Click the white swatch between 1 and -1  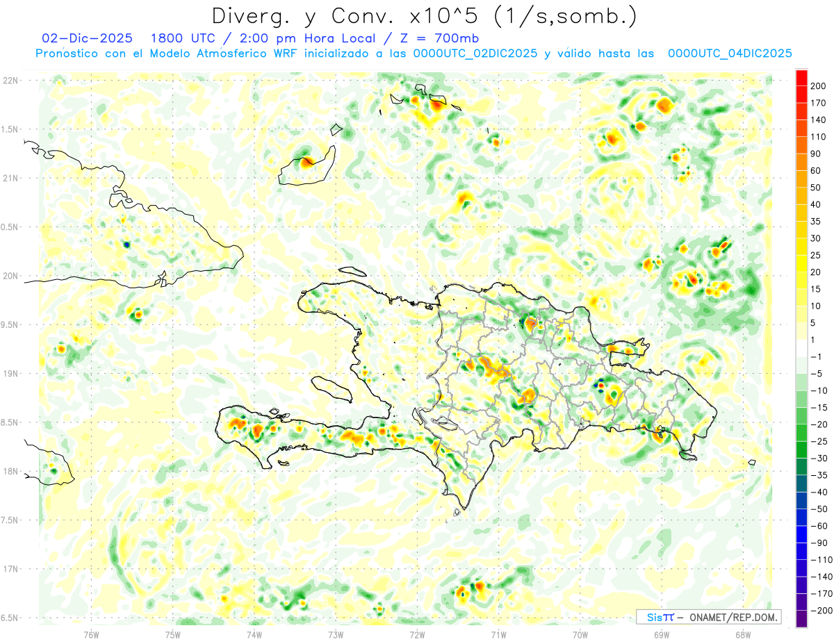[802, 348]
